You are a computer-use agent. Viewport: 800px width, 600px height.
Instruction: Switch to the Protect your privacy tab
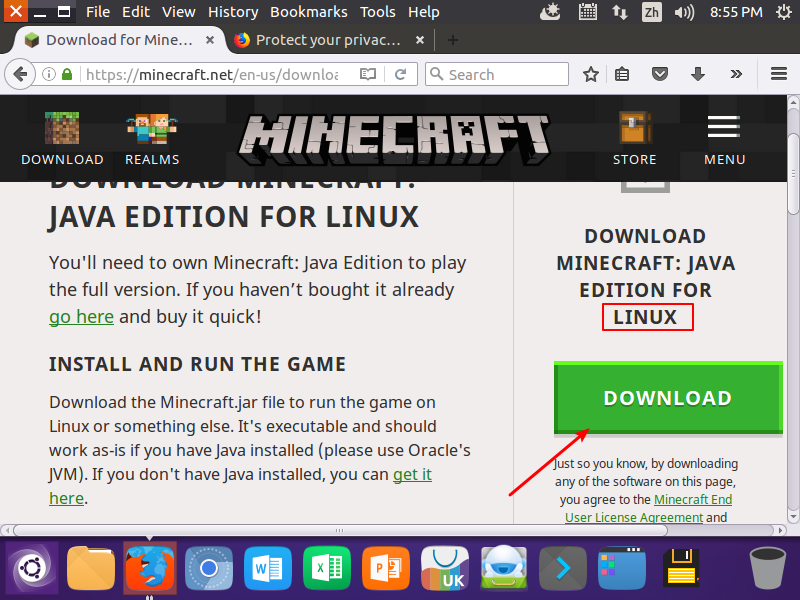click(329, 40)
